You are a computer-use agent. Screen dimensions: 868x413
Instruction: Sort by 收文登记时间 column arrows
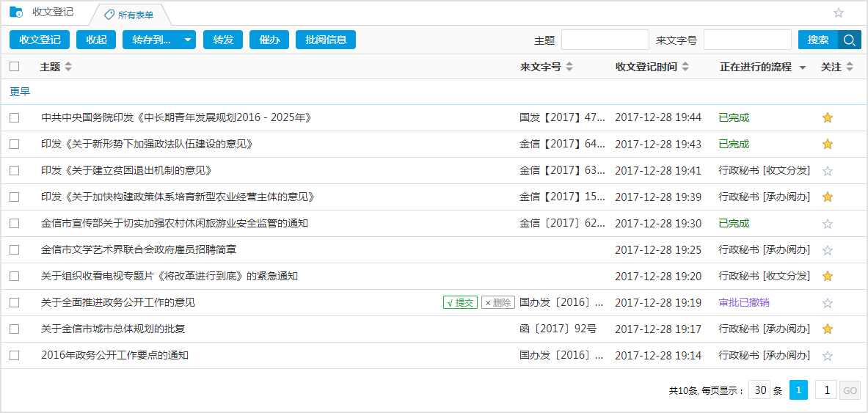pos(685,67)
